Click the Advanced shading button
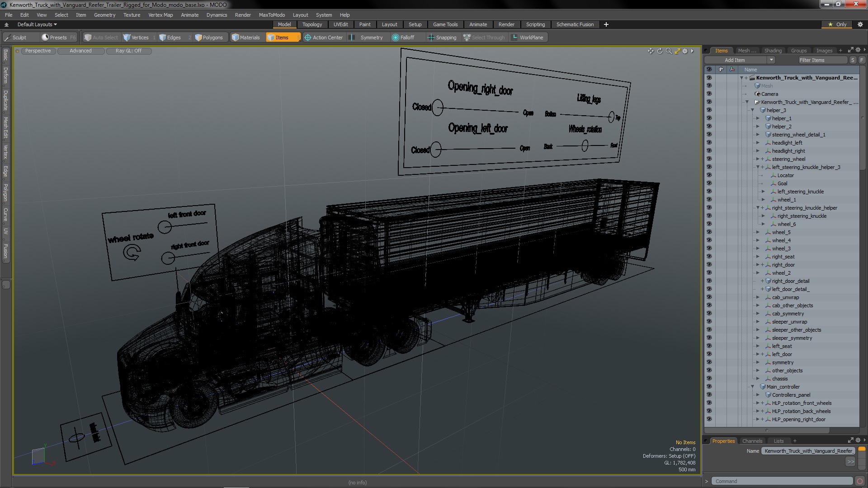868x488 pixels. [x=80, y=51]
